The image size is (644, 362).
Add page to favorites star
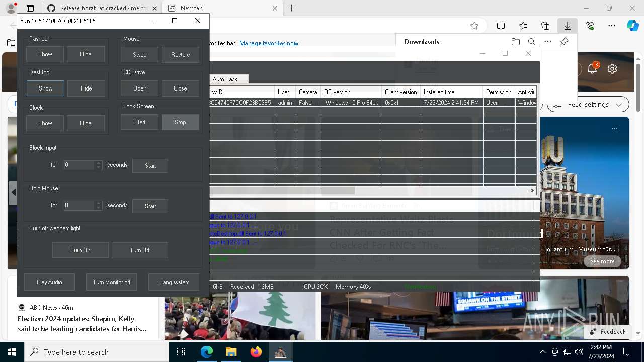click(474, 26)
